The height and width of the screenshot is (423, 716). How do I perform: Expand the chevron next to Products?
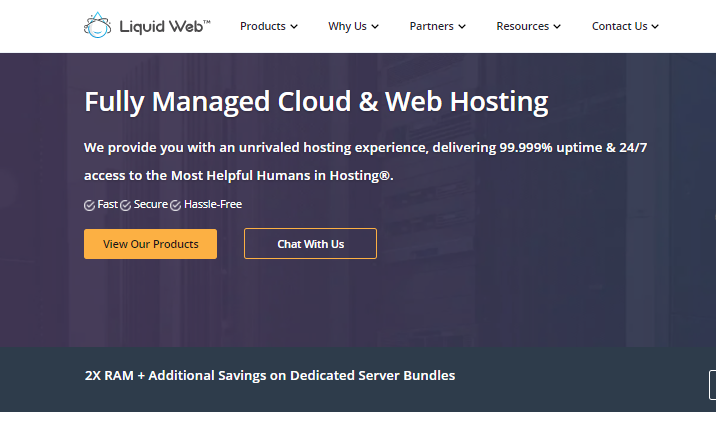pyautogui.click(x=294, y=27)
